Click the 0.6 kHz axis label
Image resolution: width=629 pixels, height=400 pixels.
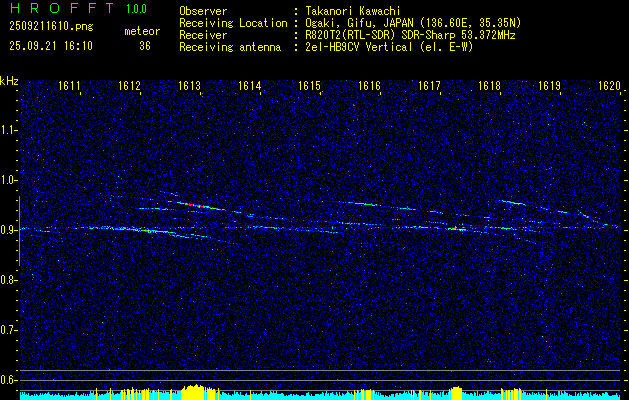(8, 380)
